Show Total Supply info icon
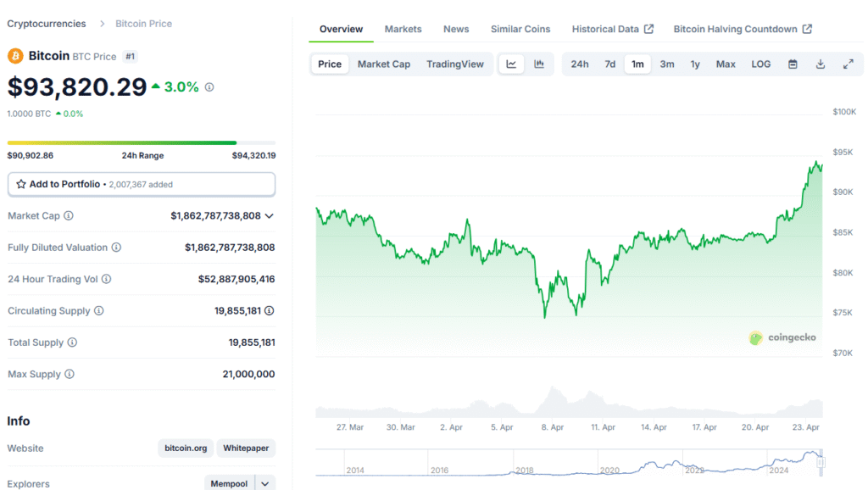The image size is (868, 490). click(x=72, y=342)
